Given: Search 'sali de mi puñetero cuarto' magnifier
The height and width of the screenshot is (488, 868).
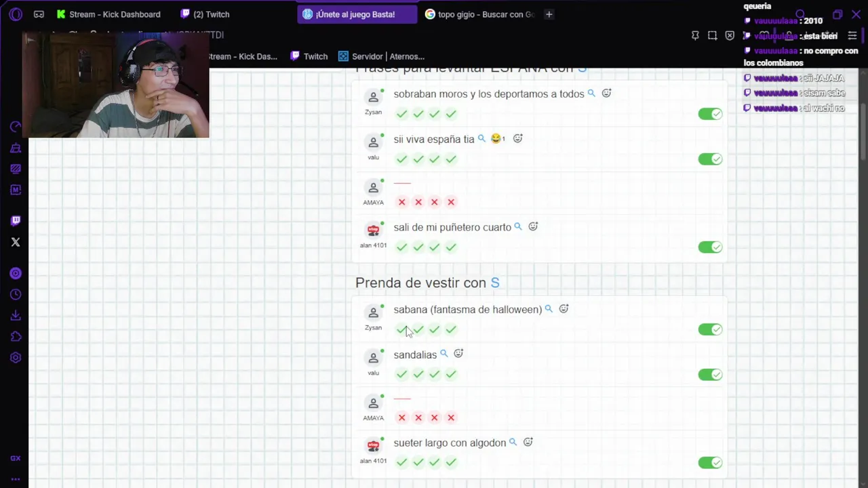Looking at the screenshot, I should [518, 226].
